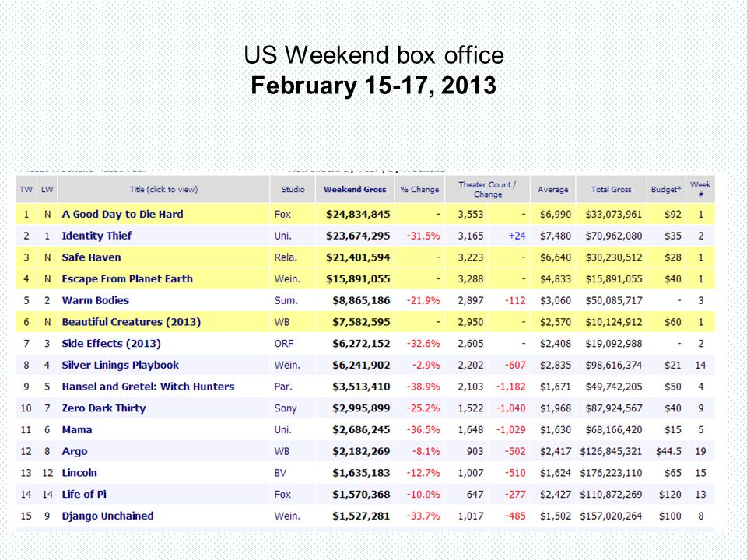View Life of Pi details
The width and height of the screenshot is (747, 560).
(x=84, y=495)
